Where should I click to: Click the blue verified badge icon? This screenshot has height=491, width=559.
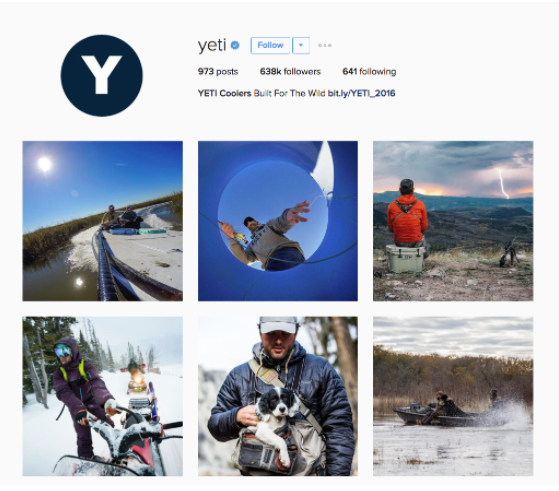click(x=235, y=45)
